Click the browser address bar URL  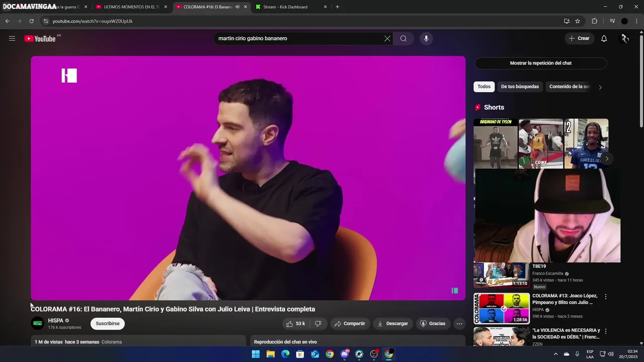pyautogui.click(x=93, y=21)
